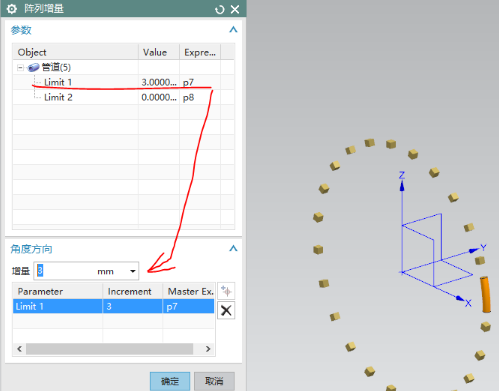Click the Increment cell showing 3
The width and height of the screenshot is (499, 391).
[132, 306]
